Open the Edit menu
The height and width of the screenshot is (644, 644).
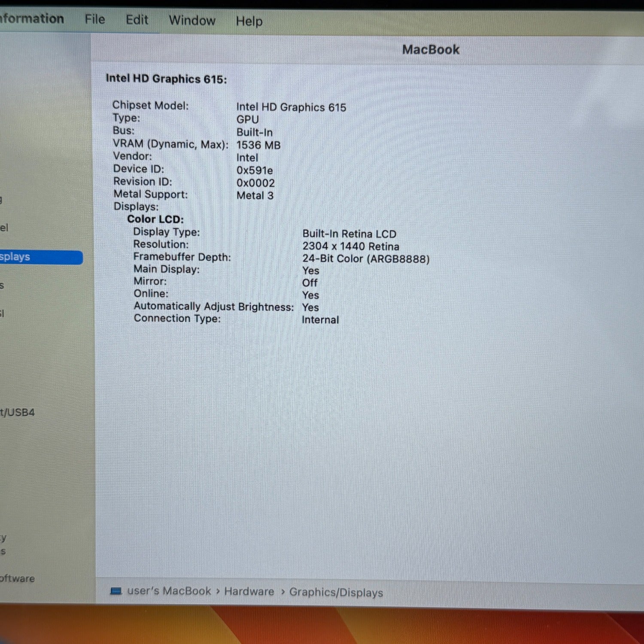pos(137,20)
